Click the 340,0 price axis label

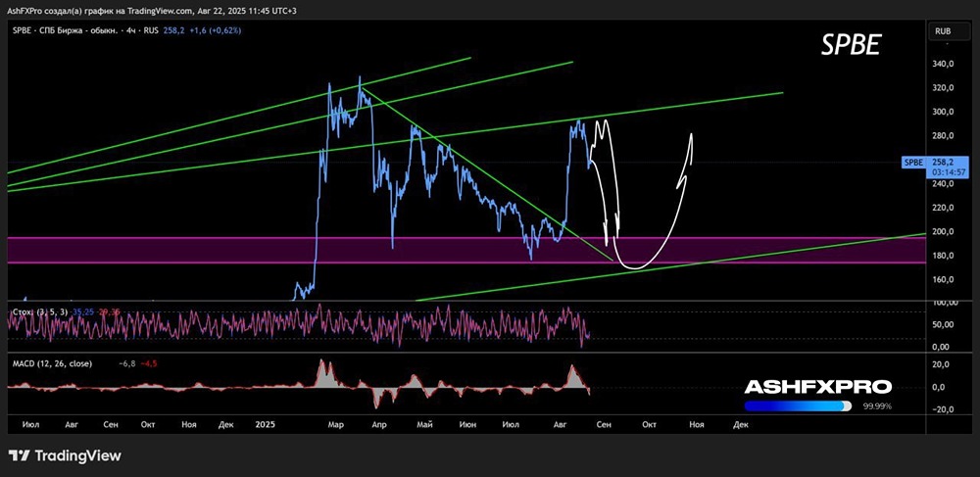pos(943,64)
